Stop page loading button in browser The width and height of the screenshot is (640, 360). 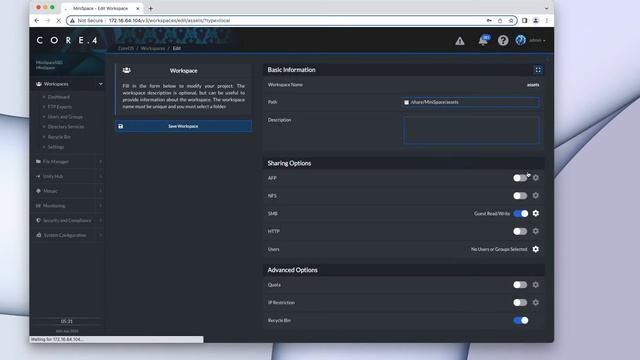[58, 20]
